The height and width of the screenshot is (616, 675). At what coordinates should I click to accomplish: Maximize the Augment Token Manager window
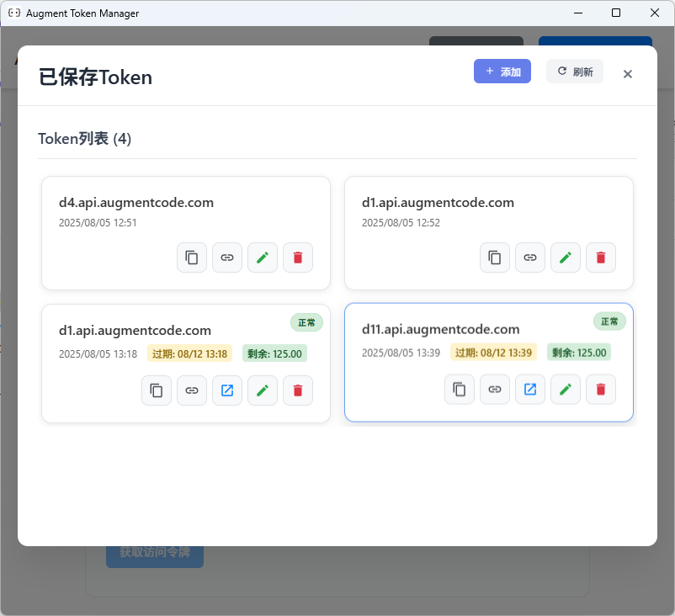(615, 13)
